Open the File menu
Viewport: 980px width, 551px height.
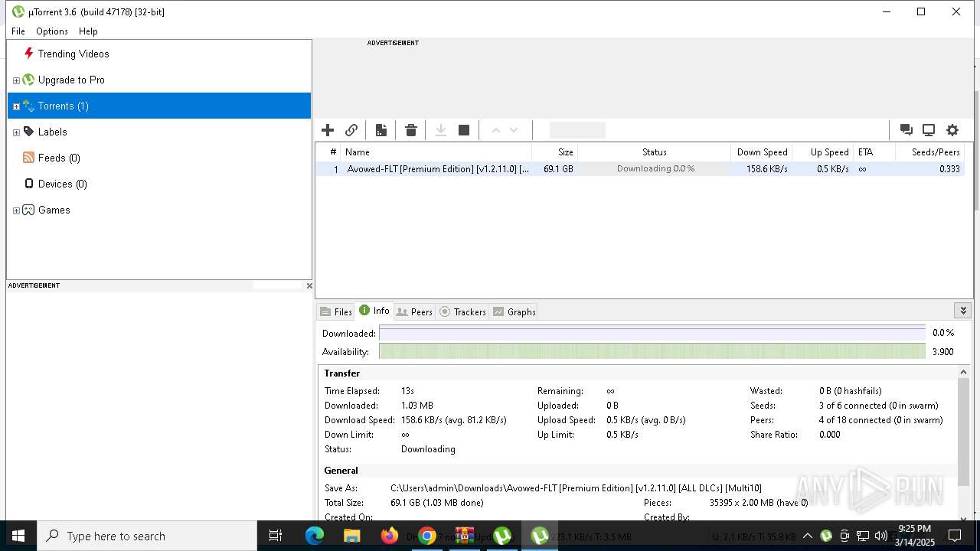click(x=18, y=31)
